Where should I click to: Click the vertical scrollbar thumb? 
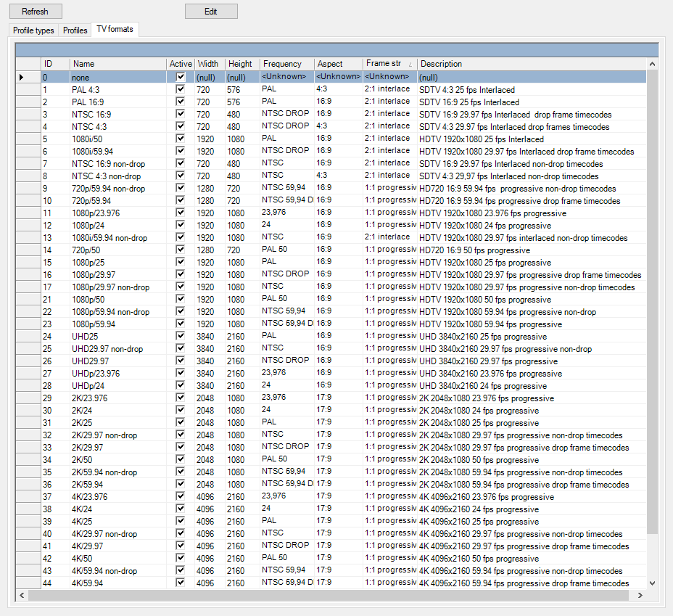pos(653,303)
